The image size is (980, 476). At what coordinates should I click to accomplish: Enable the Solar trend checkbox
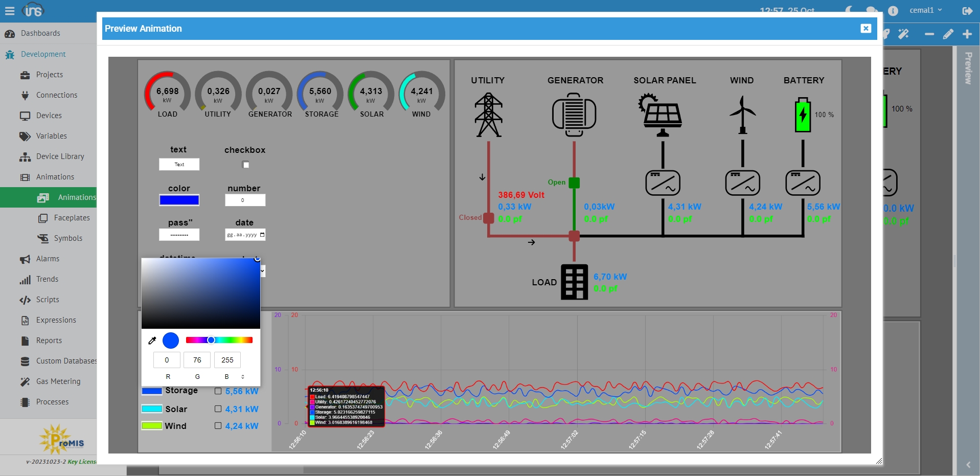coord(218,409)
